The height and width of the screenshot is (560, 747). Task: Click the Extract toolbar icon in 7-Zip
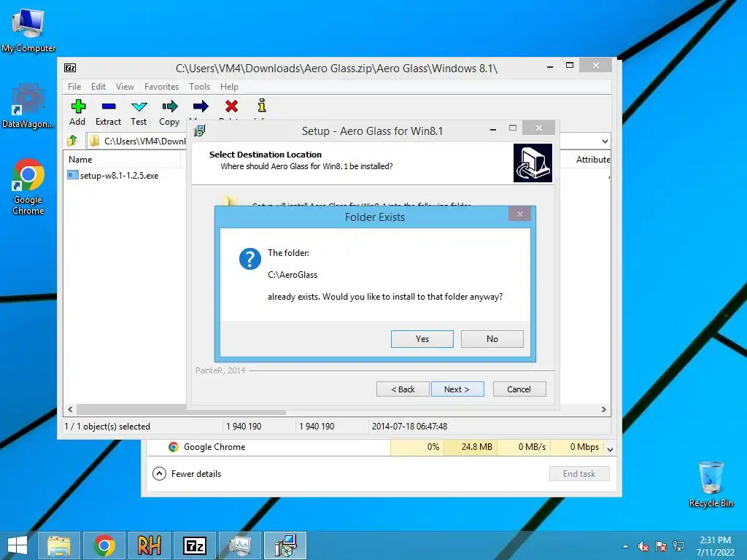click(x=109, y=106)
